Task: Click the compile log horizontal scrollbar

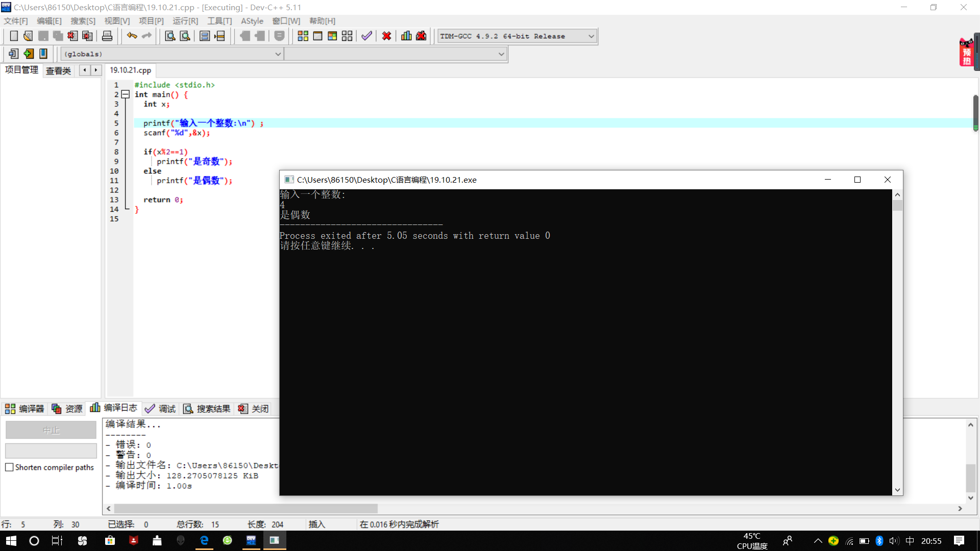Action: point(245,509)
